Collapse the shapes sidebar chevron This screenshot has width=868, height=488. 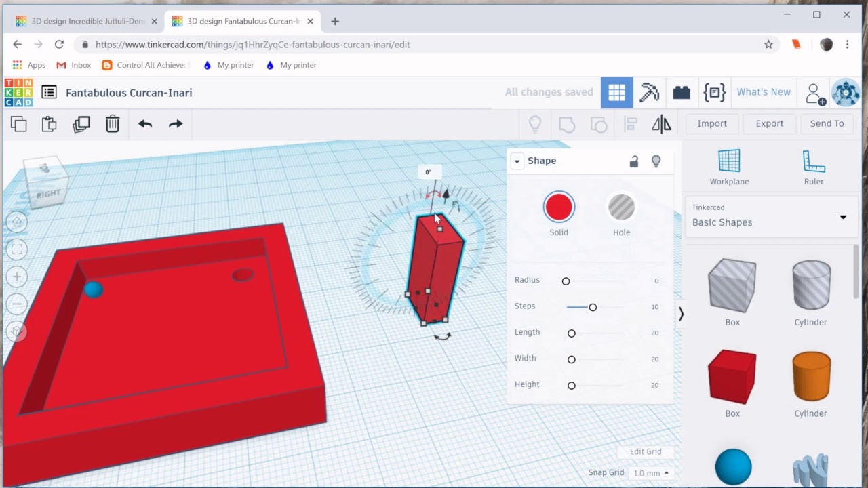pyautogui.click(x=681, y=314)
